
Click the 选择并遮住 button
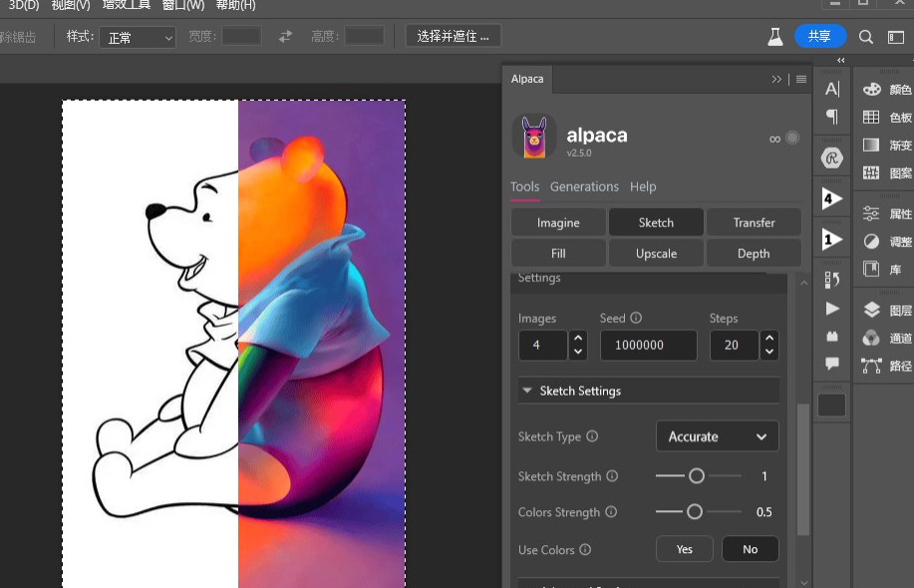pyautogui.click(x=453, y=36)
